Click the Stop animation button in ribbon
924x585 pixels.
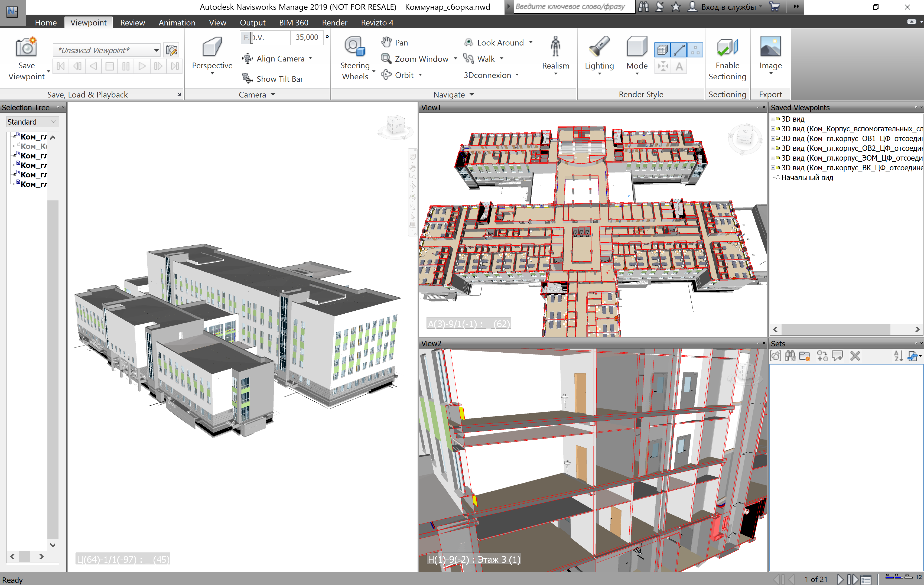(x=109, y=66)
